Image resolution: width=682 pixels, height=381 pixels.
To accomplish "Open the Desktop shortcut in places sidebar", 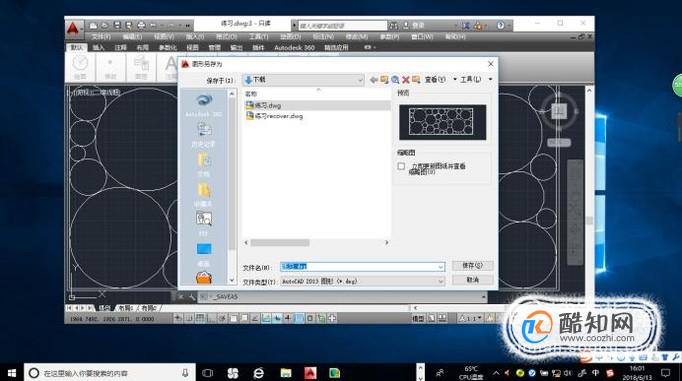I will tap(204, 254).
